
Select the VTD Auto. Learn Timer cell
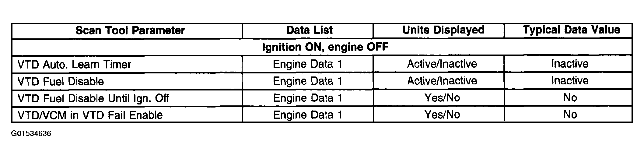click(x=74, y=65)
